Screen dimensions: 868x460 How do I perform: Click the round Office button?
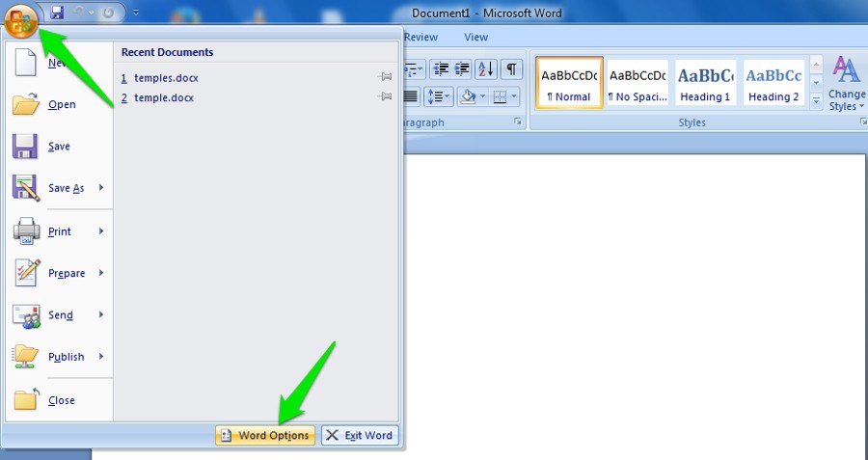click(x=20, y=21)
